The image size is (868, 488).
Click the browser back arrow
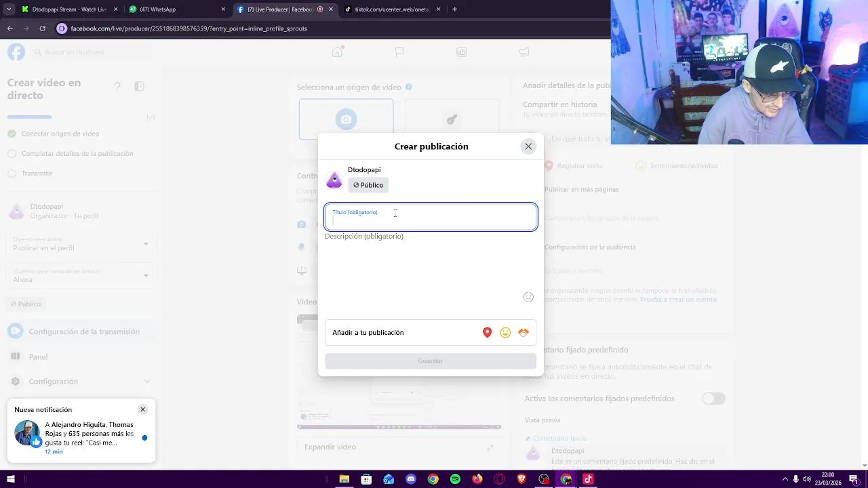(9, 28)
